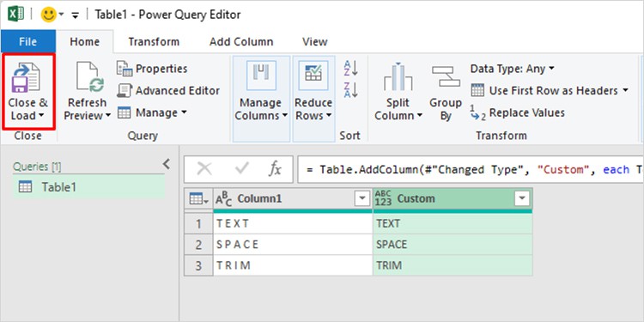Switch to the Home tab
The width and height of the screenshot is (644, 322).
pos(85,42)
